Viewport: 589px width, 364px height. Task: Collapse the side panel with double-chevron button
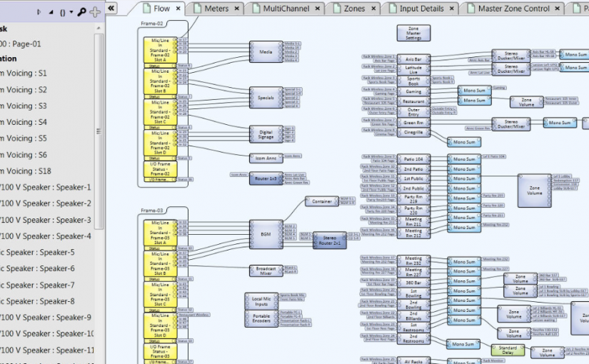tap(111, 9)
